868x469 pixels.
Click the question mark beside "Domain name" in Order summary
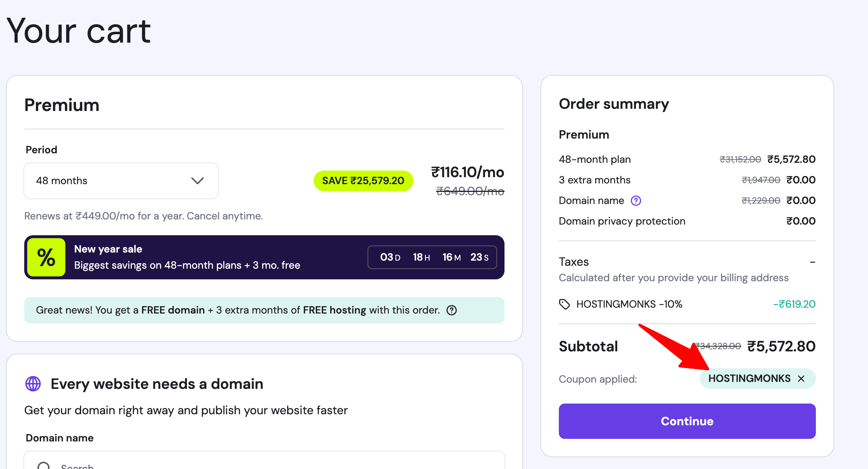[636, 200]
